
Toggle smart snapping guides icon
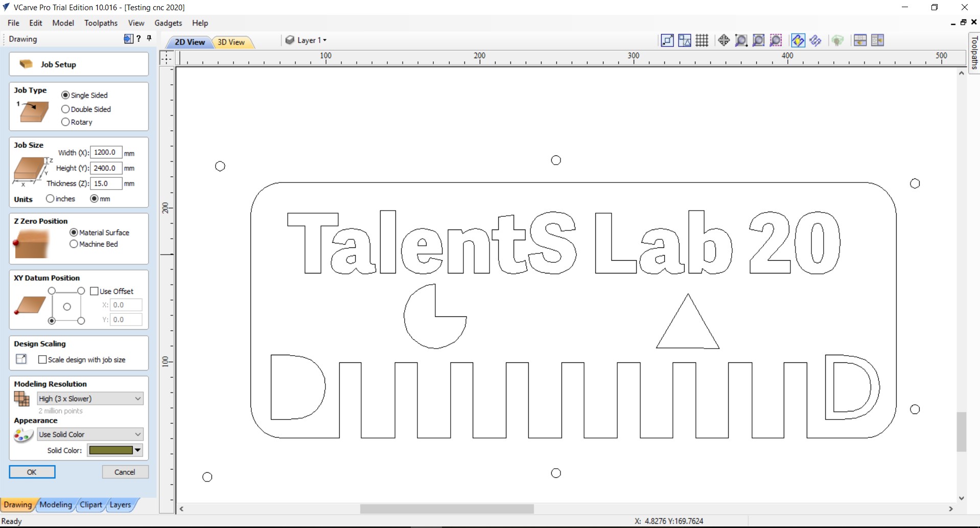685,40
